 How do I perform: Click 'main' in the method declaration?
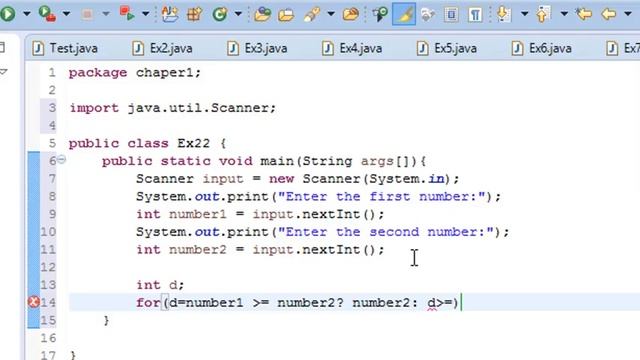tap(277, 161)
